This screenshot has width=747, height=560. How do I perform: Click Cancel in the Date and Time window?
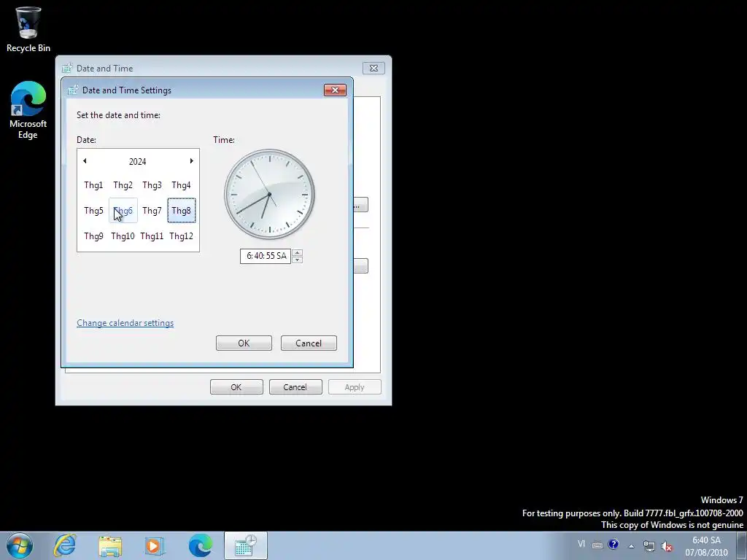pos(295,387)
